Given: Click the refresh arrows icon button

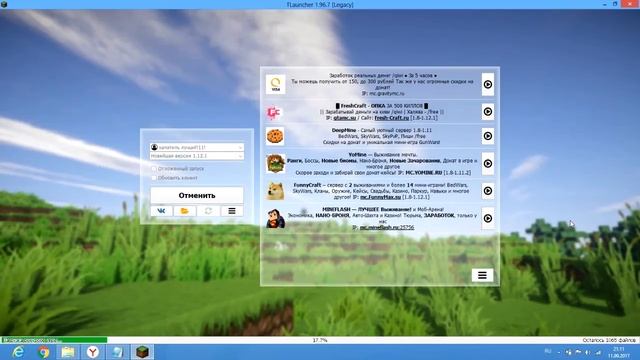Looking at the screenshot, I should (x=208, y=211).
